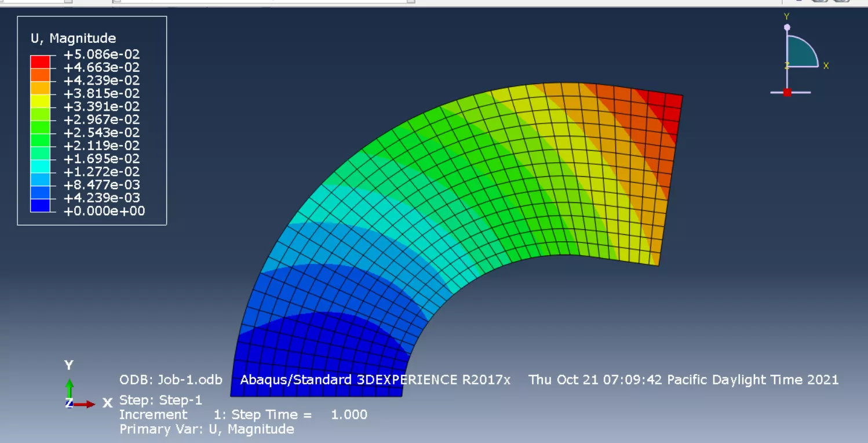This screenshot has height=443, width=868.
Task: Select the red legend swatch for maximum displacement
Action: [40, 61]
